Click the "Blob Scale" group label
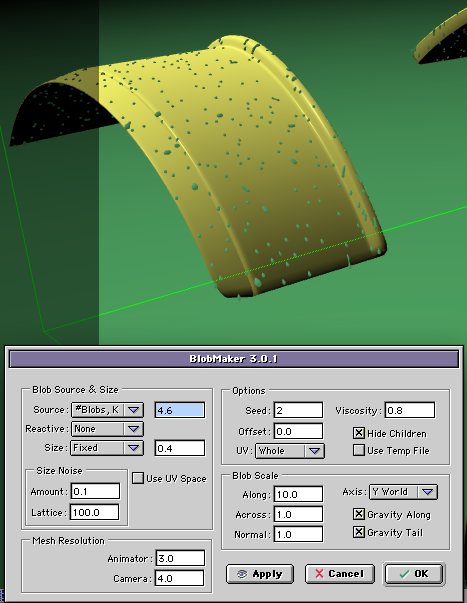The image size is (467, 603). [255, 476]
